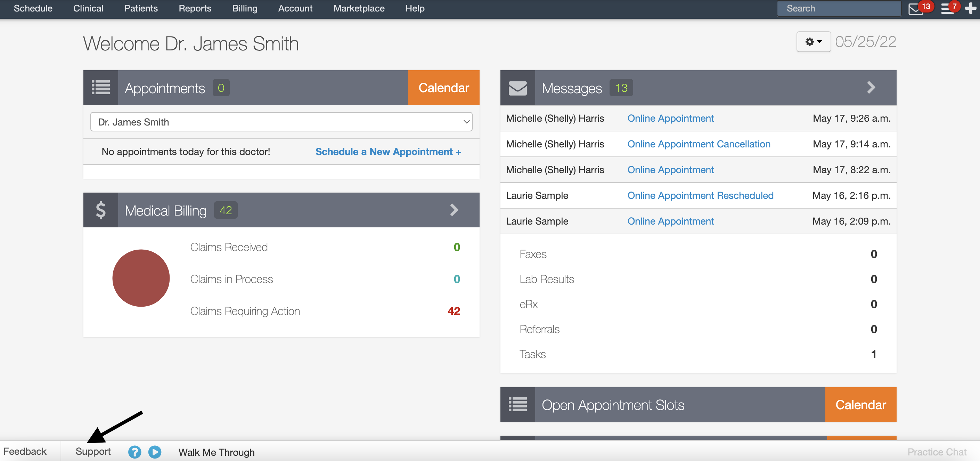Click the Medical Billing dollar icon
The image size is (980, 461).
[101, 210]
